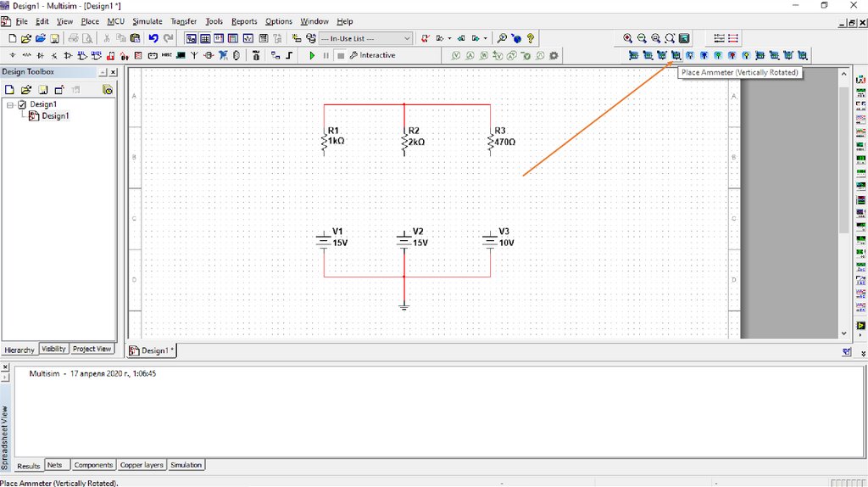868x487 pixels.
Task: Close the Design Toolbox panel
Action: 114,73
